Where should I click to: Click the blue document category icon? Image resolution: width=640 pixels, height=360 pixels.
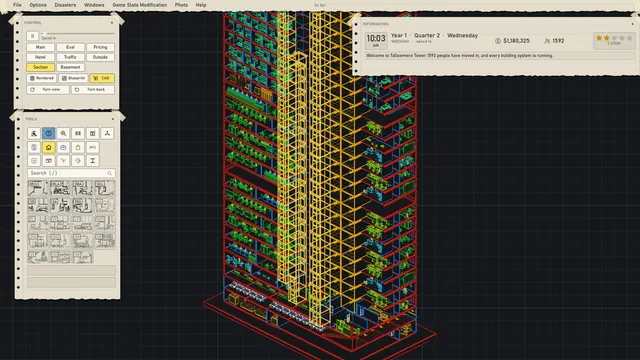pyautogui.click(x=34, y=147)
